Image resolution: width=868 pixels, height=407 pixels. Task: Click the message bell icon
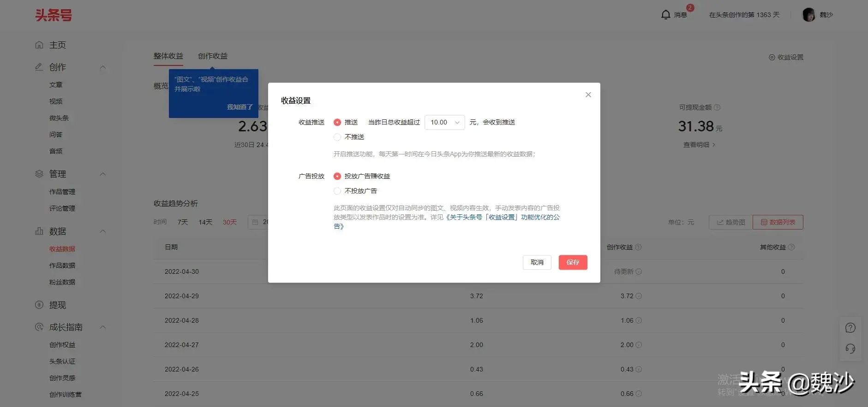[665, 15]
